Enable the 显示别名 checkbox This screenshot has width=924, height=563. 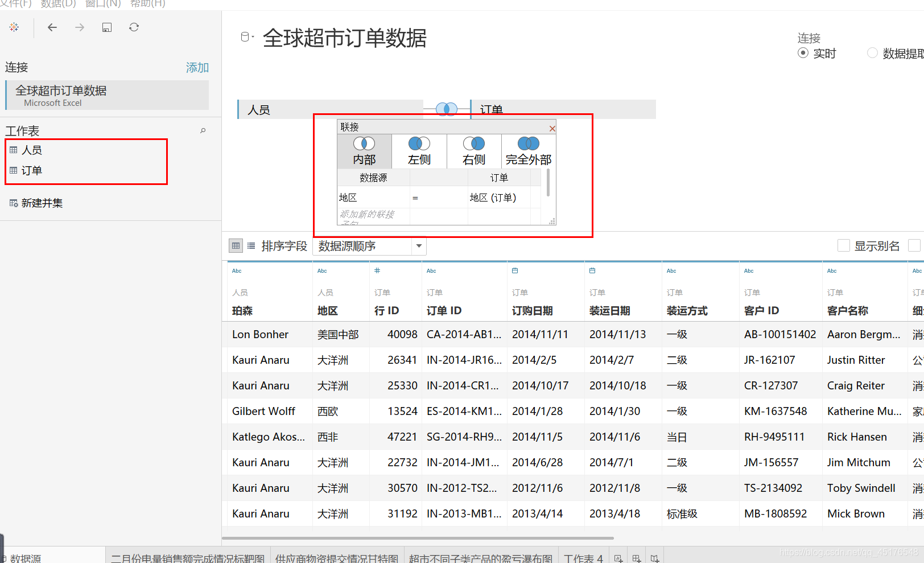click(844, 245)
